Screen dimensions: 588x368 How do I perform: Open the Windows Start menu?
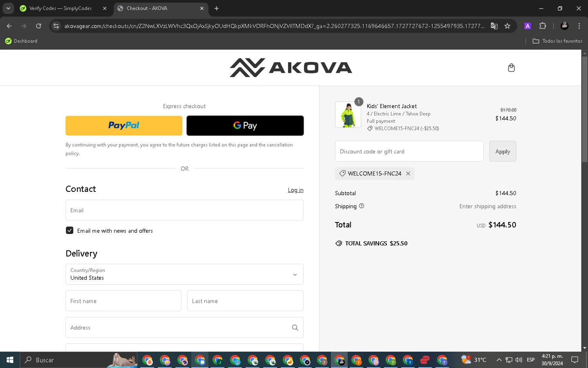click(10, 360)
